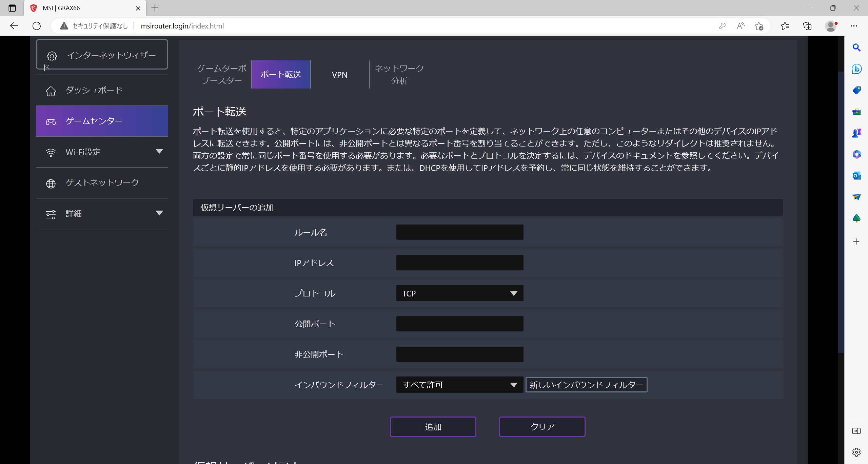
Task: Open the favorites list icon in toolbar
Action: click(785, 26)
